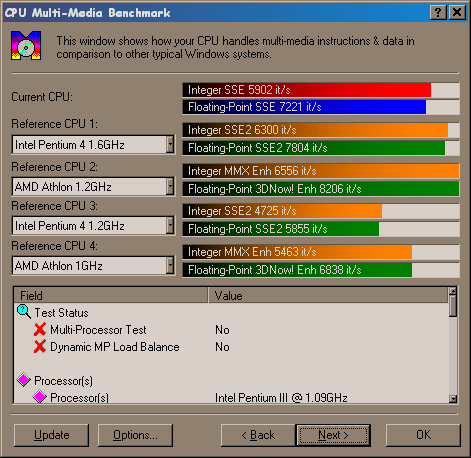Click the Reference CPU 4 label

pyautogui.click(x=55, y=246)
